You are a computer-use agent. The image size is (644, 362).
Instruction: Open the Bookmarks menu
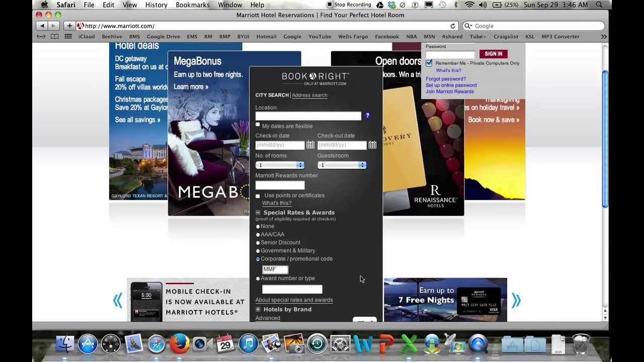pos(193,5)
